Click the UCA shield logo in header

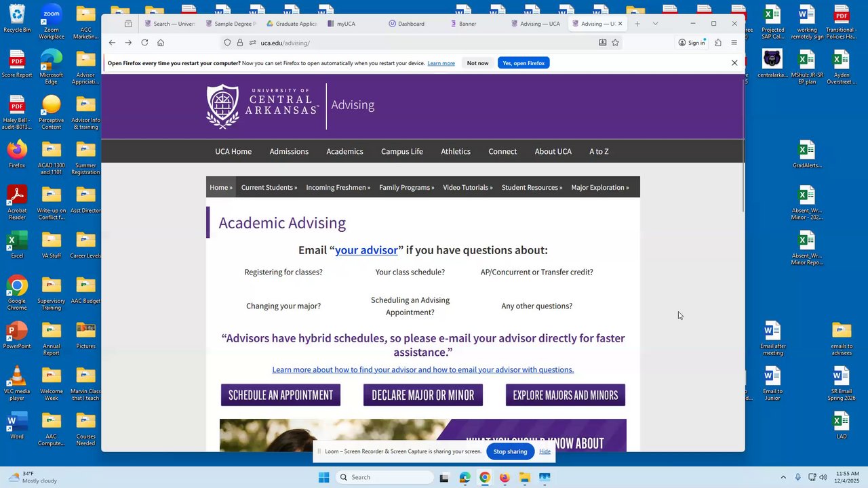[223, 106]
